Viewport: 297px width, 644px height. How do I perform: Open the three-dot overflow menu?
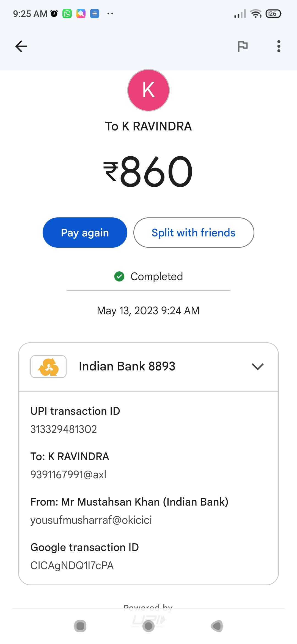click(x=279, y=46)
